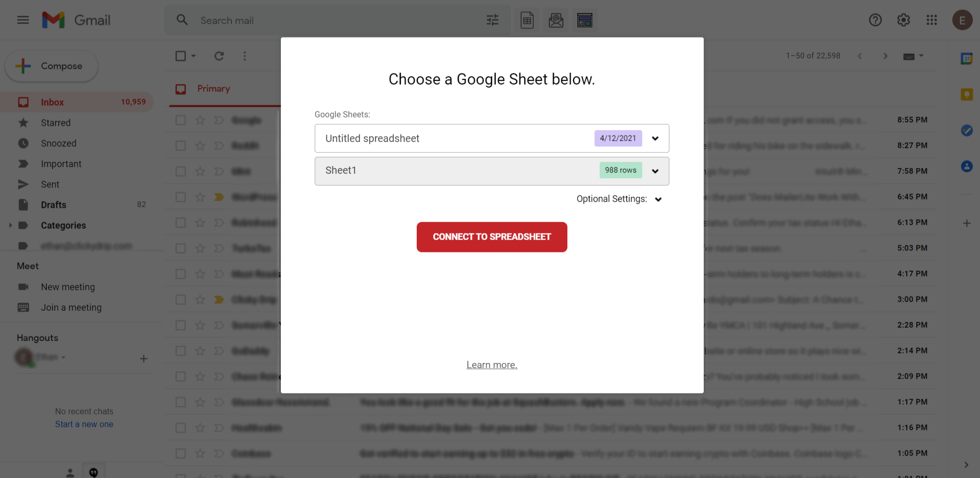The height and width of the screenshot is (478, 980).
Task: Open Google Tasks side panel icon
Action: pos(967,130)
